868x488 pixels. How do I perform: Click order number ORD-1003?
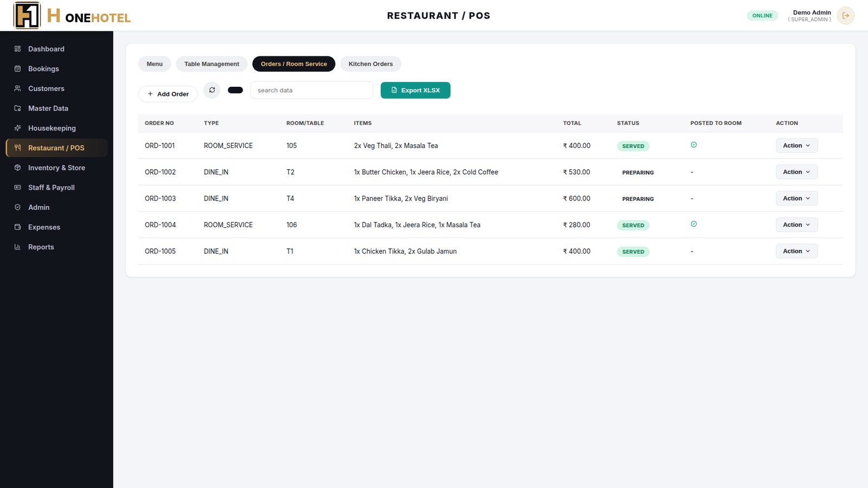(160, 198)
